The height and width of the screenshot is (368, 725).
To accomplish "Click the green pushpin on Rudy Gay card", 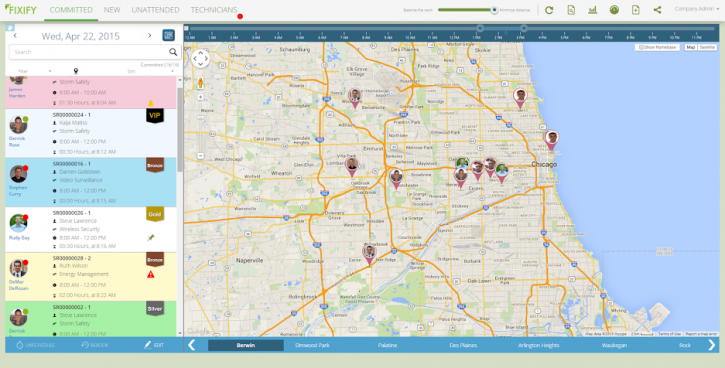I will pos(151,238).
